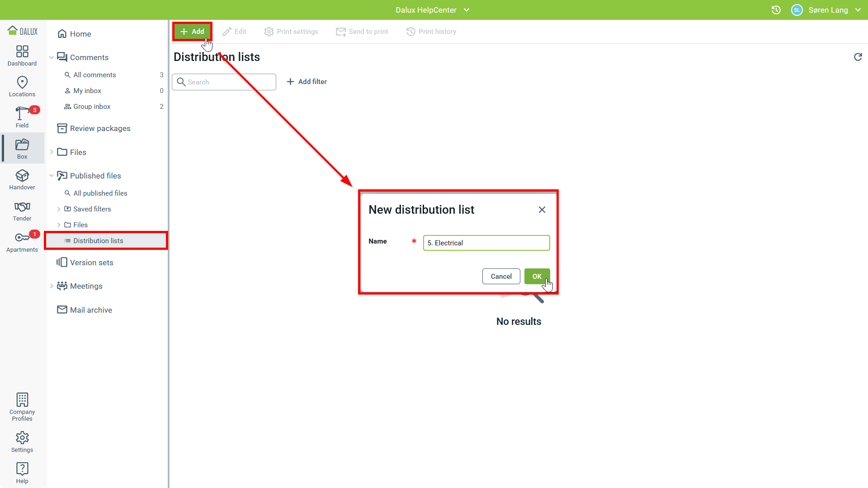Open the history clock icon in header
Viewport: 868px width, 488px height.
click(x=776, y=10)
